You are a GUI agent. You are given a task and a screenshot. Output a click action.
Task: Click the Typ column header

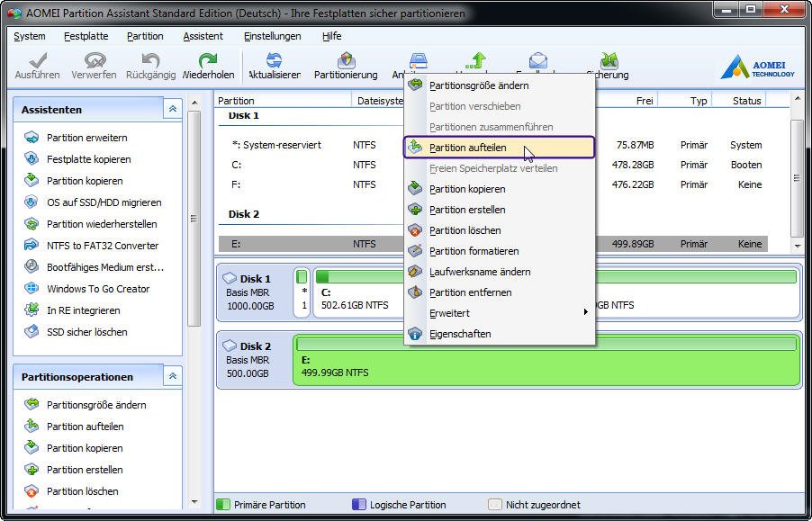click(x=686, y=101)
